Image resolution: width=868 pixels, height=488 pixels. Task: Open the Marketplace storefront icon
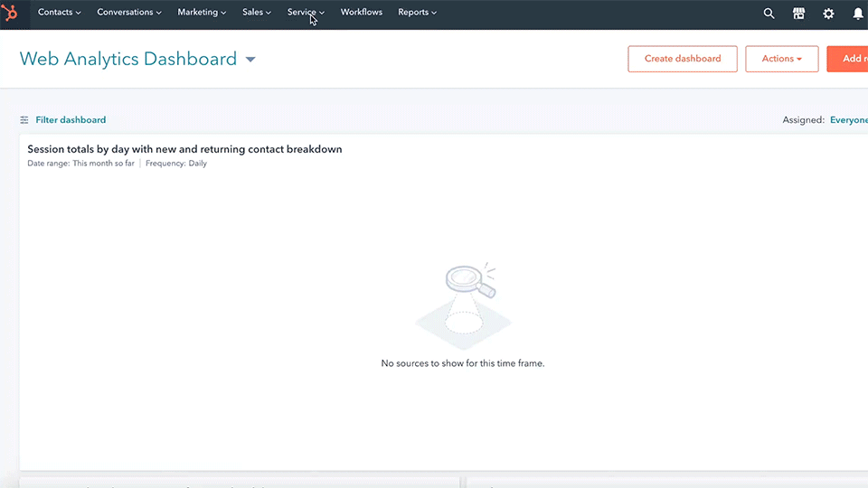[798, 14]
